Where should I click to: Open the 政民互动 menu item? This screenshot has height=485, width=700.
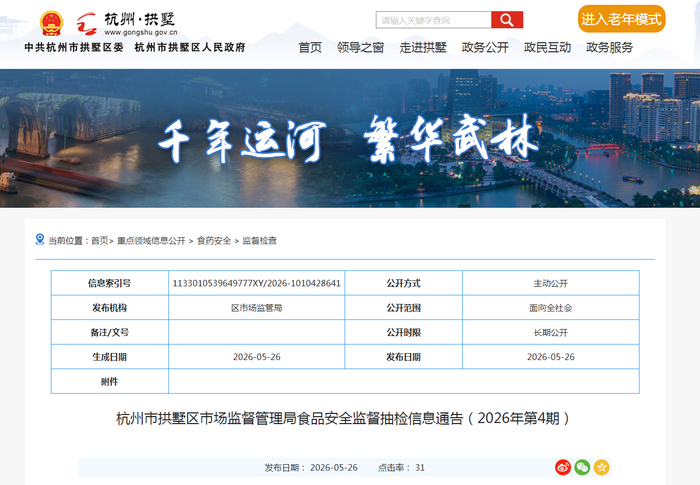tap(547, 47)
